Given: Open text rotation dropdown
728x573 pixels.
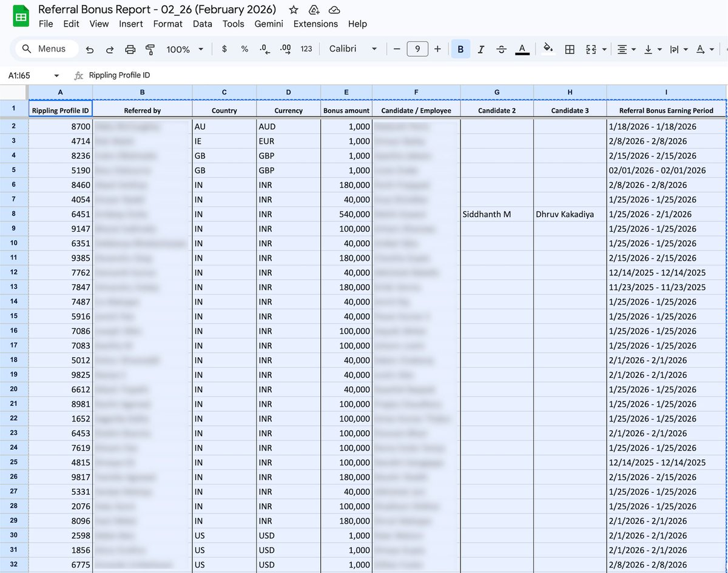Looking at the screenshot, I should (x=704, y=49).
